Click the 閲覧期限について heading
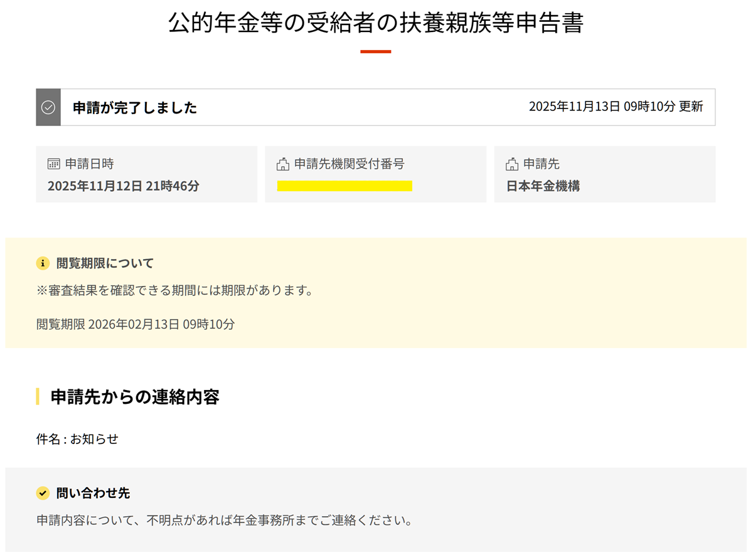This screenshot has width=753, height=560. click(105, 263)
